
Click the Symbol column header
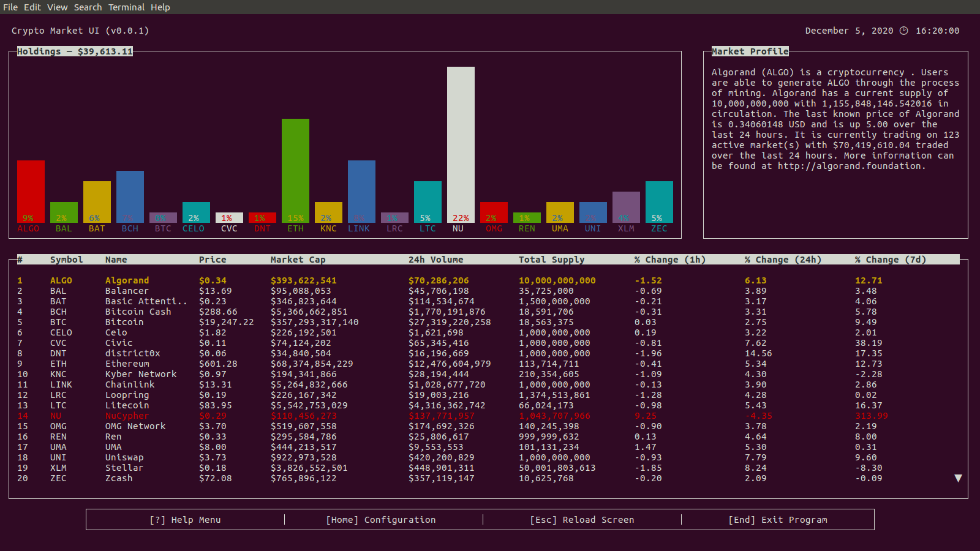66,260
